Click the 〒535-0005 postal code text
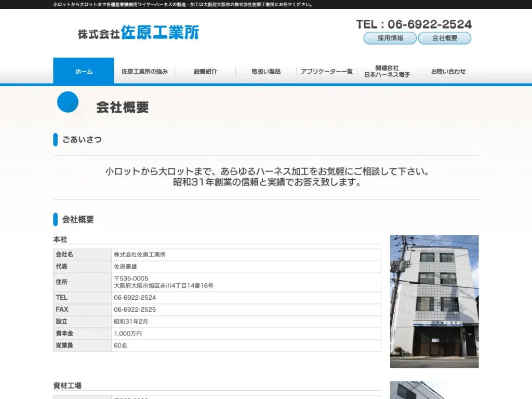This screenshot has height=399, width=532. pos(131,278)
